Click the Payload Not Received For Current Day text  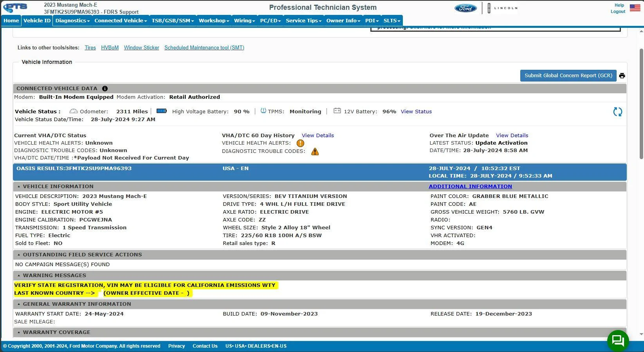click(132, 158)
